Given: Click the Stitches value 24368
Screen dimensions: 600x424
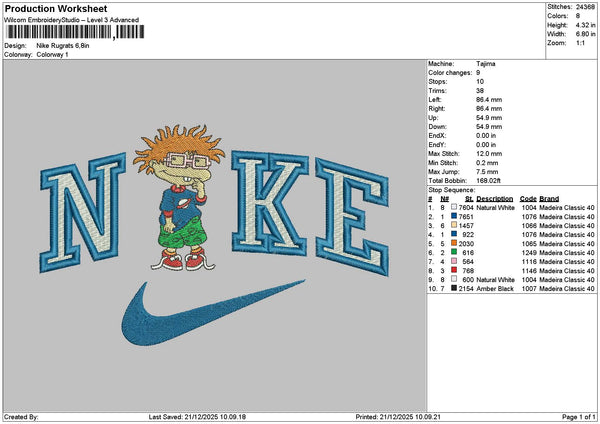Looking at the screenshot, I should [585, 7].
